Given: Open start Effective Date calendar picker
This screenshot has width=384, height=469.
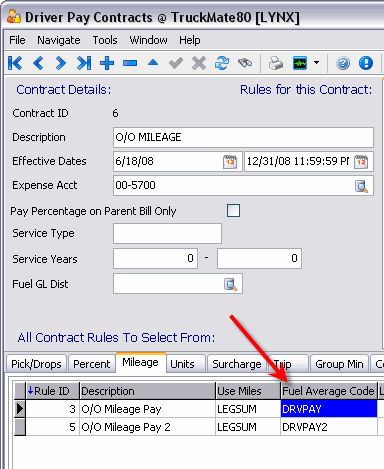Looking at the screenshot, I should (230, 162).
